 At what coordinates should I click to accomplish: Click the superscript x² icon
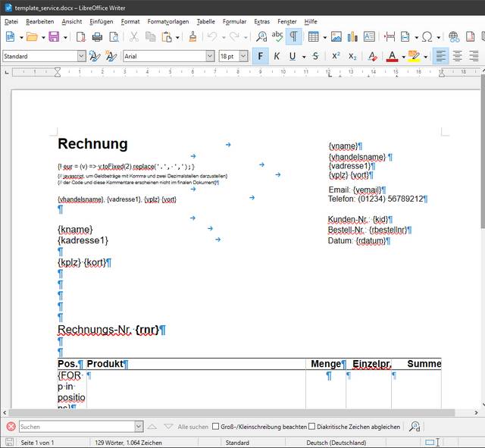[x=335, y=56]
